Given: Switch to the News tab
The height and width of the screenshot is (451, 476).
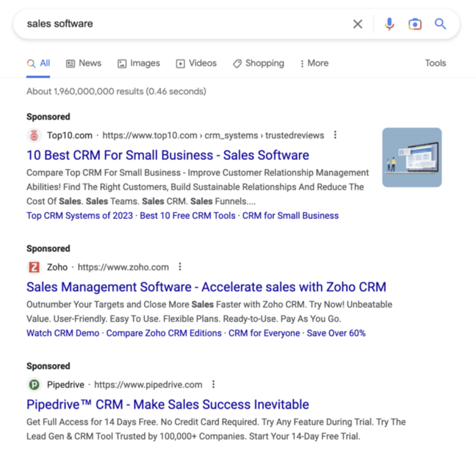Looking at the screenshot, I should pos(84,63).
